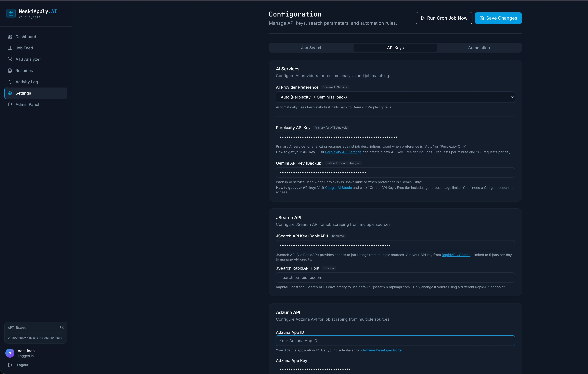The image size is (588, 374).
Task: Click the 'Adzuna API' section heading
Action: [x=288, y=312]
